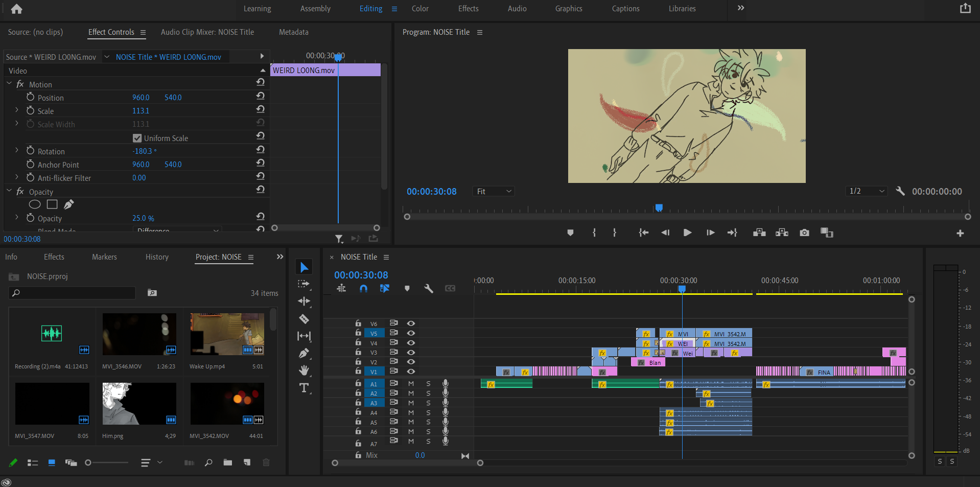Step forward one frame
Image resolution: width=980 pixels, height=487 pixels.
click(710, 233)
